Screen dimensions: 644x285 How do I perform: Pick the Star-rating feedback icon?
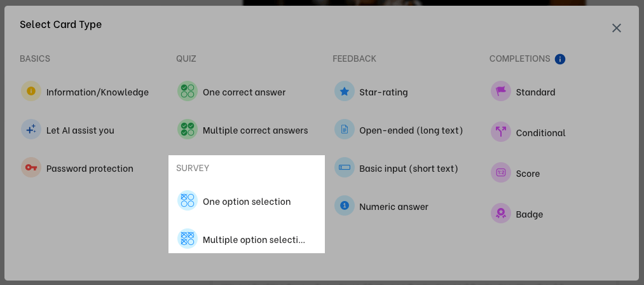(344, 92)
